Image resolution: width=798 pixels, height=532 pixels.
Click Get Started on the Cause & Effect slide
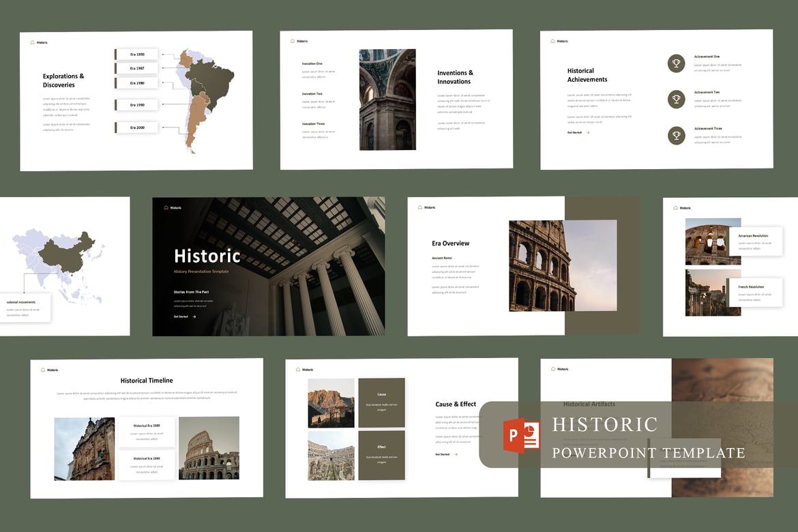pos(442,454)
